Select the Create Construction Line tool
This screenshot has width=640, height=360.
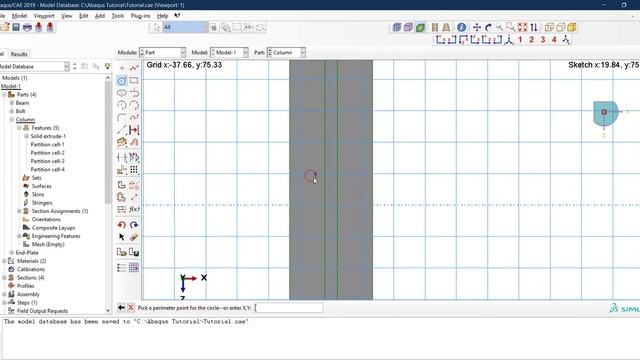pyautogui.click(x=122, y=130)
